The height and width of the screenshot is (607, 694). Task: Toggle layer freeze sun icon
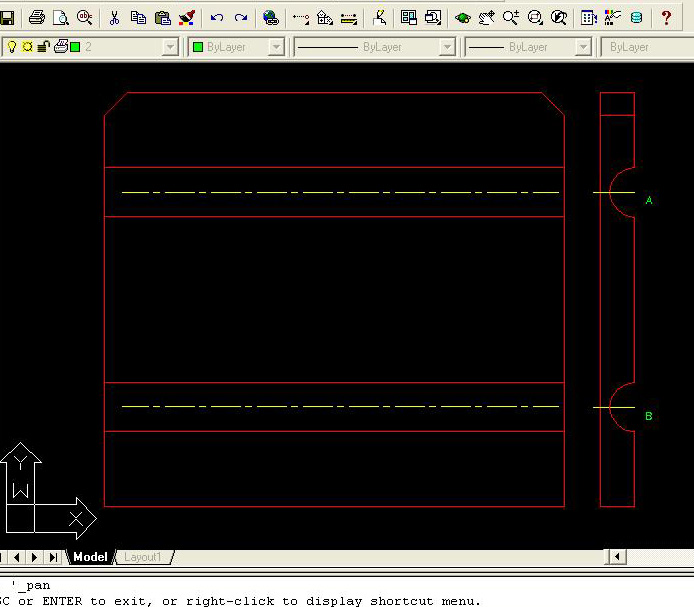(27, 46)
